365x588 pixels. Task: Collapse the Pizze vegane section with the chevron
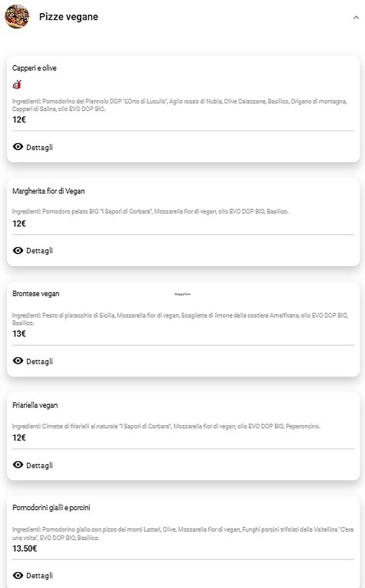(356, 17)
